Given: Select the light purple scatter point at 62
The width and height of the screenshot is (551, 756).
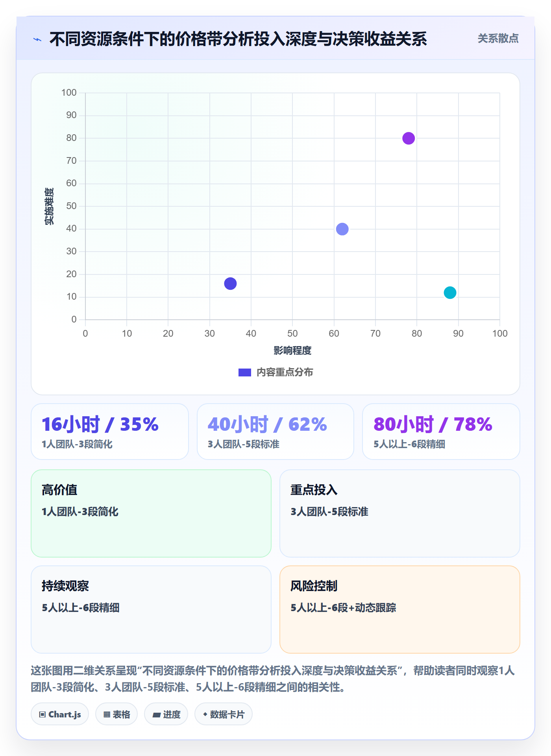Looking at the screenshot, I should click(342, 229).
